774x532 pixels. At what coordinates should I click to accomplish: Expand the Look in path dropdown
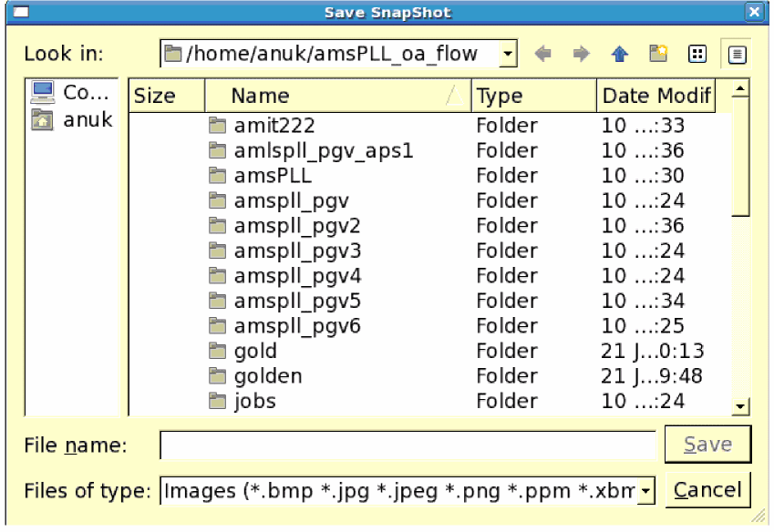pos(509,55)
